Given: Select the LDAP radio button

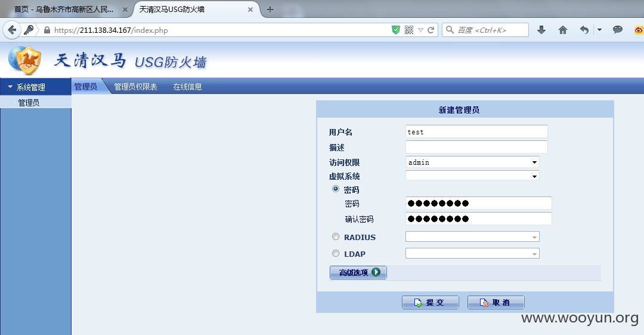Looking at the screenshot, I should point(336,253).
